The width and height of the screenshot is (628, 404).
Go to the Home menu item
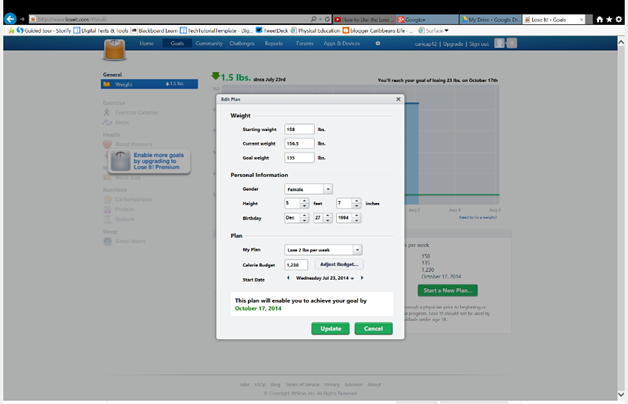coord(147,43)
